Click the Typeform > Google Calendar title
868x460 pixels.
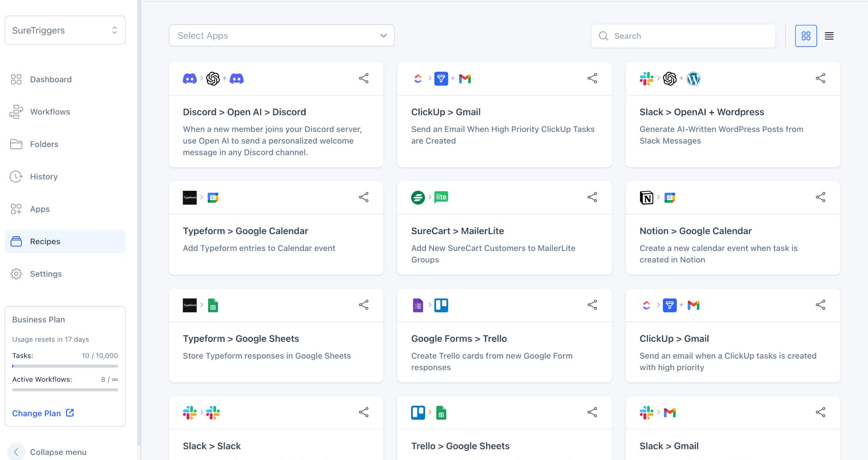pyautogui.click(x=245, y=231)
